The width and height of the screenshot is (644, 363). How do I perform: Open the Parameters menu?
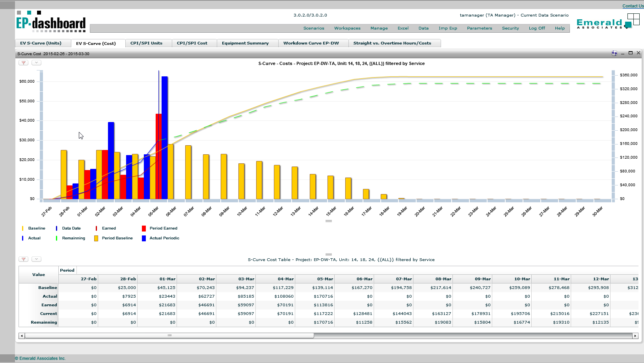(x=479, y=28)
